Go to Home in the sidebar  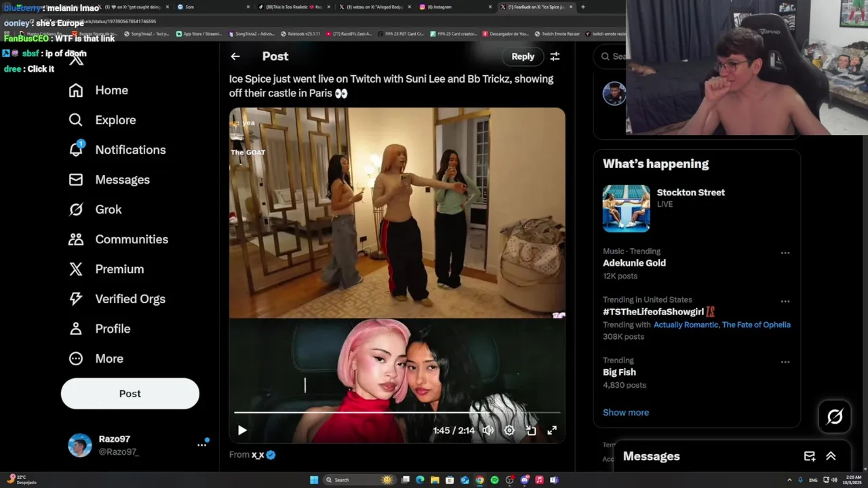[99, 90]
